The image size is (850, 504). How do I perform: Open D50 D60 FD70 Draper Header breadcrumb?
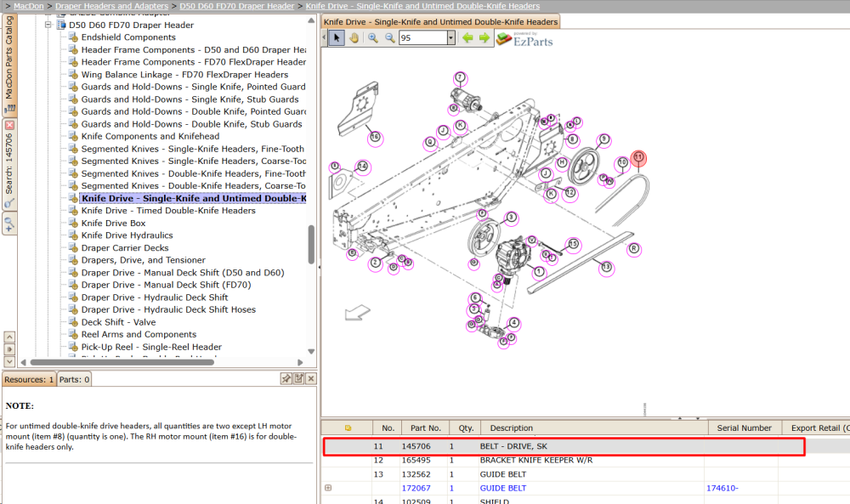[x=237, y=6]
